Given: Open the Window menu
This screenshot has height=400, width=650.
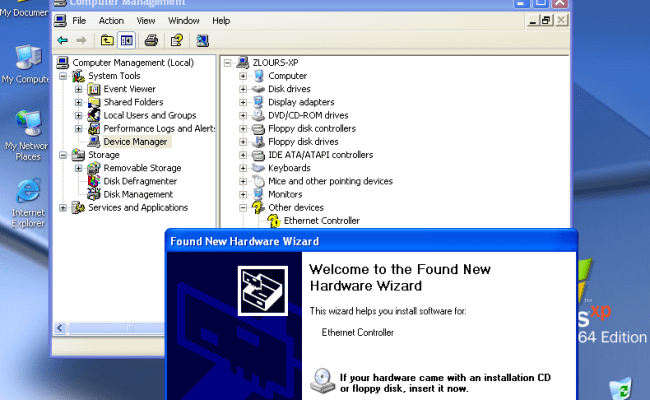Looking at the screenshot, I should pos(183,21).
